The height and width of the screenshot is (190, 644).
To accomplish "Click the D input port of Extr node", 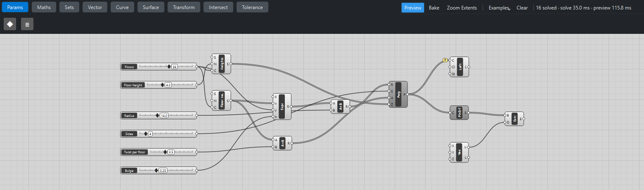I will tap(505, 122).
